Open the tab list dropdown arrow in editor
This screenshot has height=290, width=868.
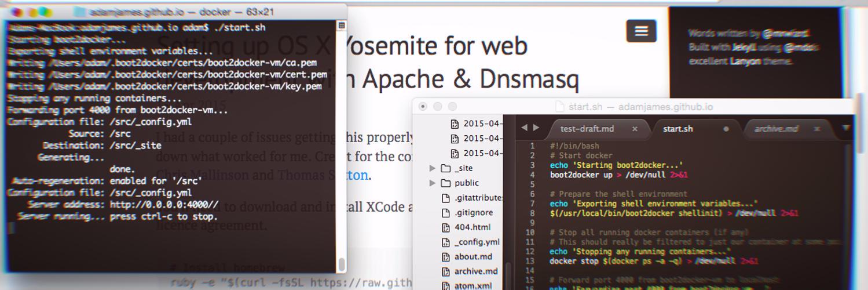846,128
